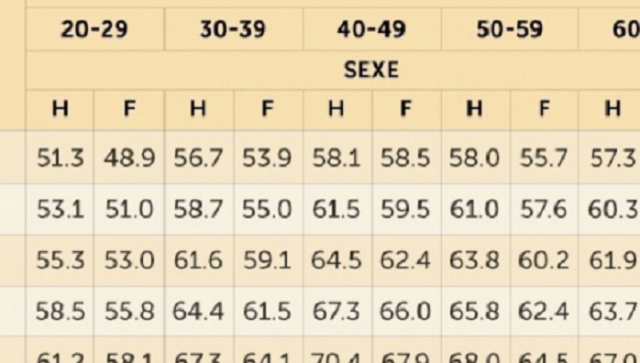Select the 30-39 age group header

coord(233,29)
